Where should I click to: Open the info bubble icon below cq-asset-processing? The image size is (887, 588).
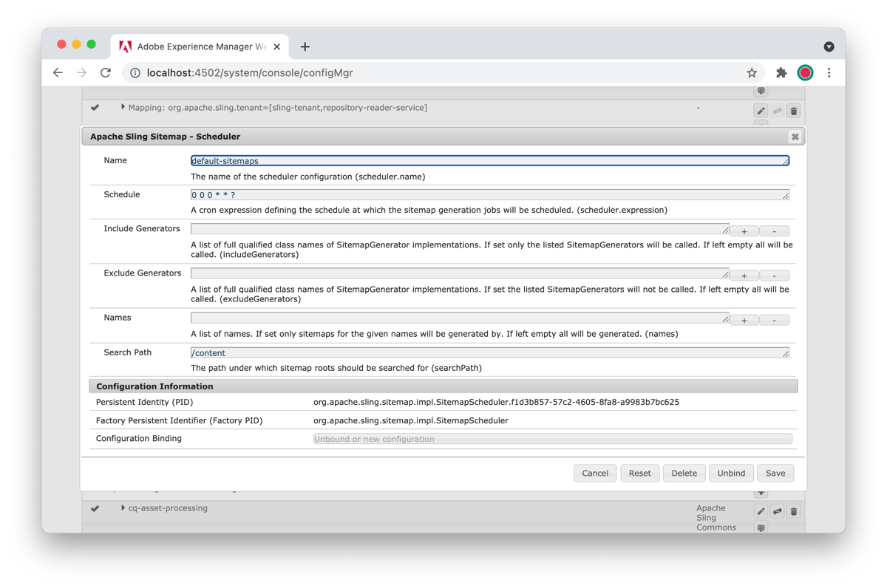[761, 527]
